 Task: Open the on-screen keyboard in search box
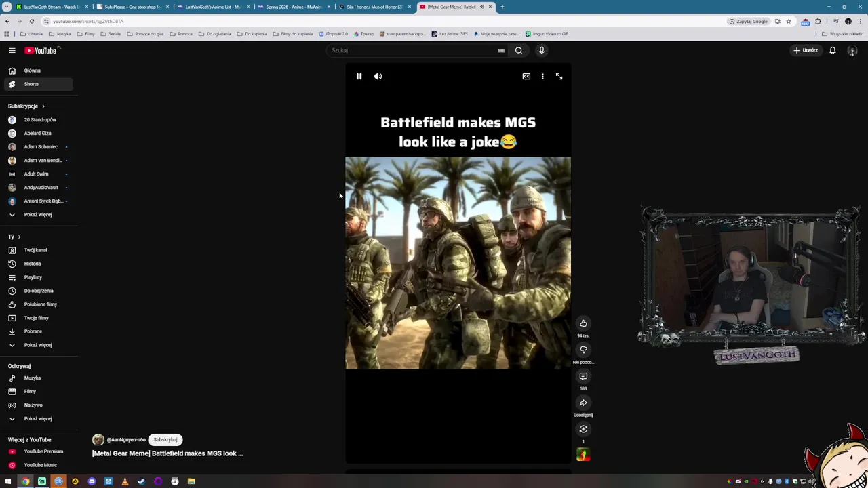(501, 50)
